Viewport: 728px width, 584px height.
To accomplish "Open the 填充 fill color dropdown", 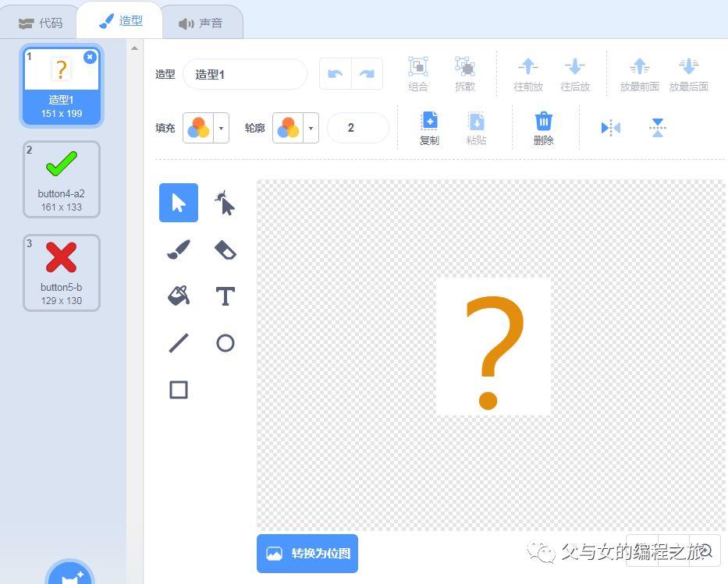I will [x=221, y=128].
